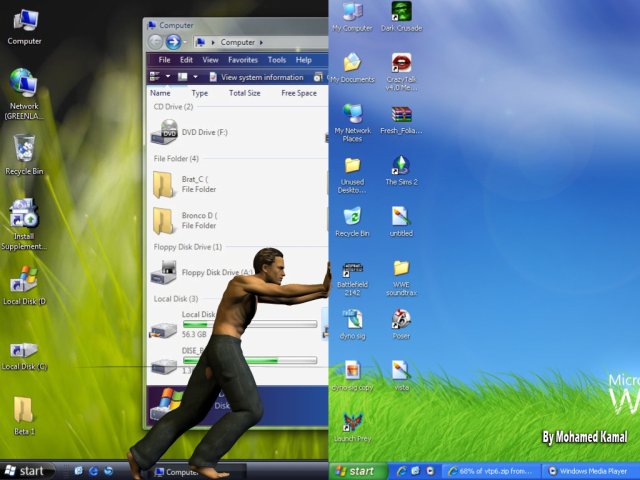Screen dimensions: 640x480
Task: Expand the view options dropdown arrow in toolbar
Action: (x=196, y=77)
